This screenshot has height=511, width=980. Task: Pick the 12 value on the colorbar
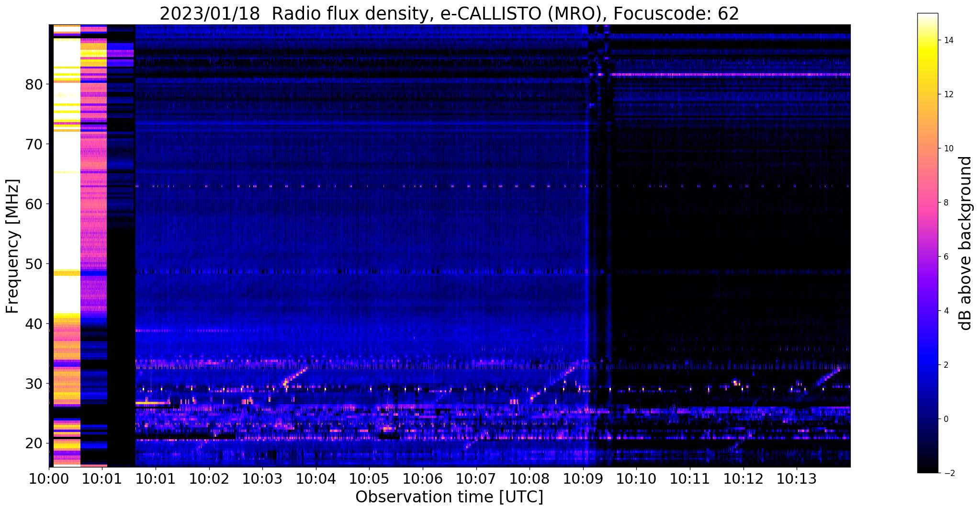pos(949,94)
